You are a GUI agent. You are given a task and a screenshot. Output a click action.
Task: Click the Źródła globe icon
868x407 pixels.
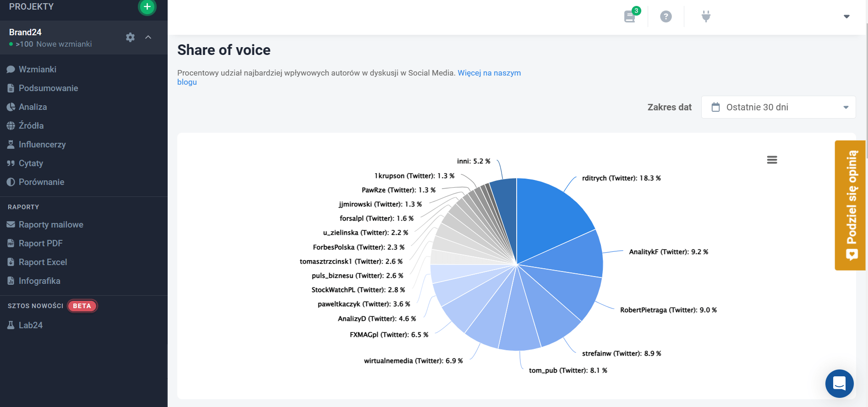(11, 125)
